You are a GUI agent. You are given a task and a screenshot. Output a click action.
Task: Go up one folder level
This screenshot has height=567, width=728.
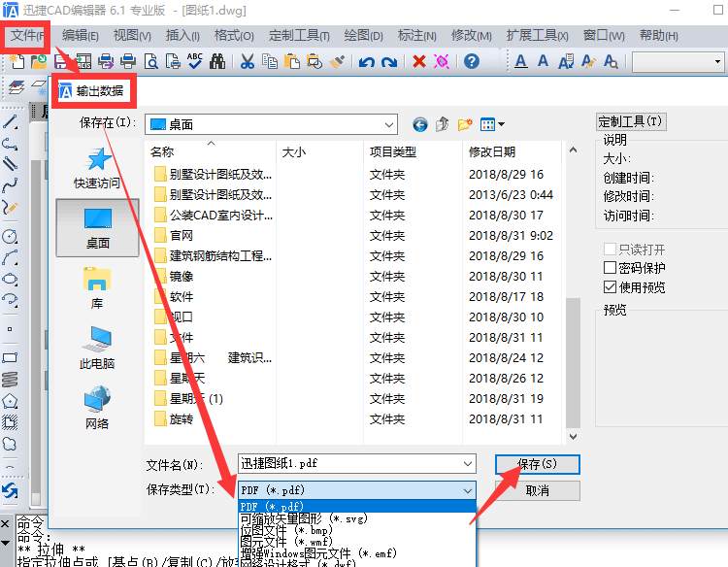tap(443, 124)
